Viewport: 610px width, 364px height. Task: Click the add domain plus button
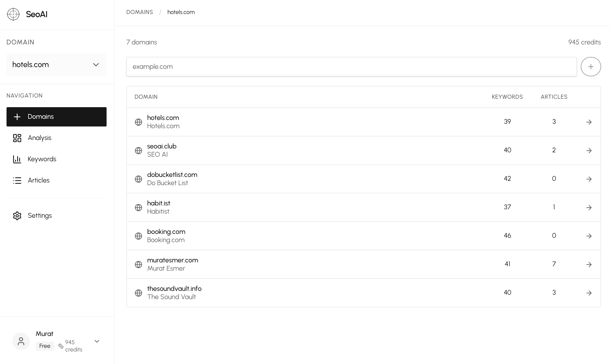(591, 66)
